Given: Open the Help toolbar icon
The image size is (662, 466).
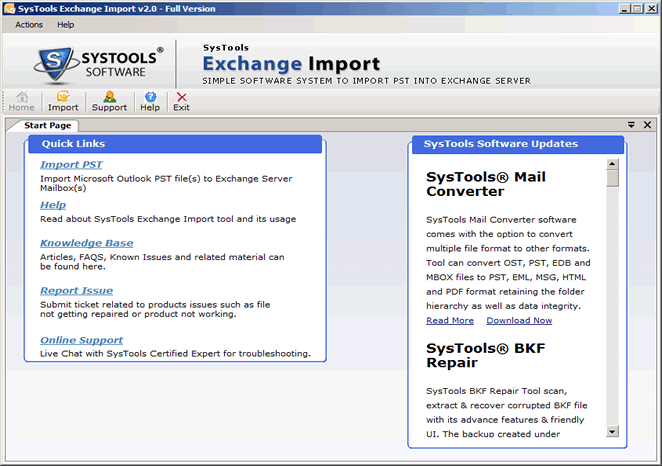Looking at the screenshot, I should pos(150,102).
